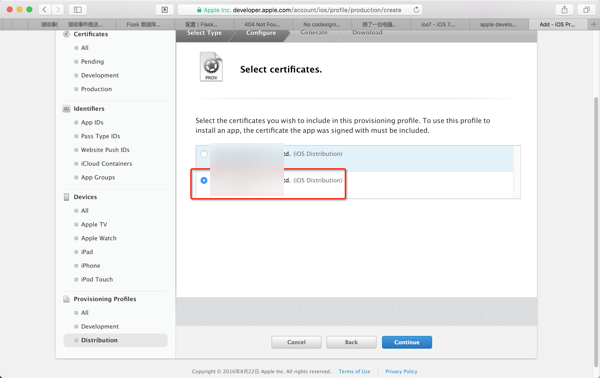Click the Continue button

pyautogui.click(x=407, y=342)
